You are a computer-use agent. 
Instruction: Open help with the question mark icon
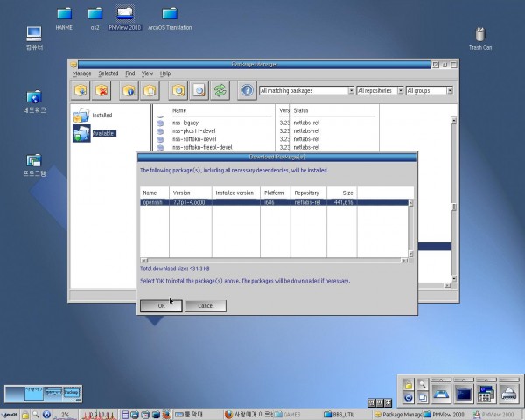pos(247,90)
